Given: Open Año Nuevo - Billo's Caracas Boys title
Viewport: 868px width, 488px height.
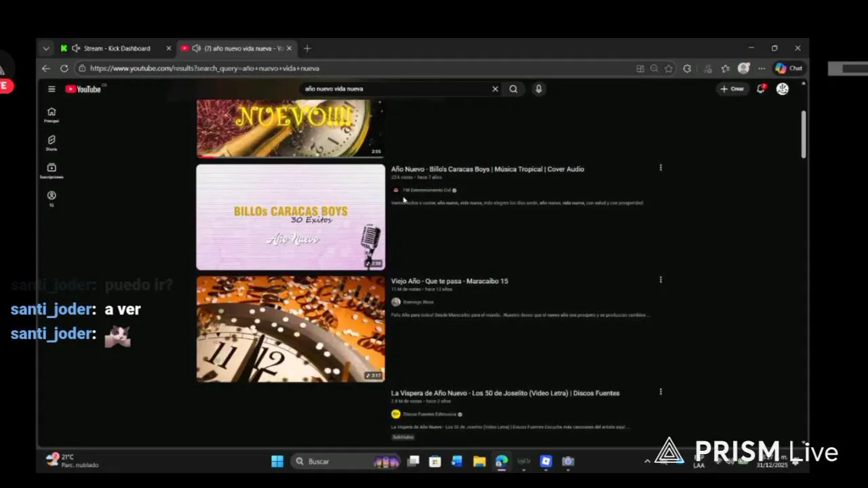Looking at the screenshot, I should (488, 169).
